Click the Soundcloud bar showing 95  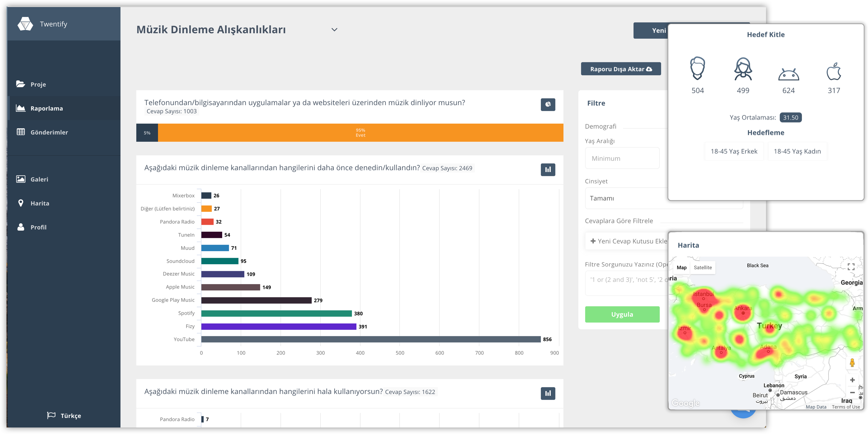[x=220, y=260]
